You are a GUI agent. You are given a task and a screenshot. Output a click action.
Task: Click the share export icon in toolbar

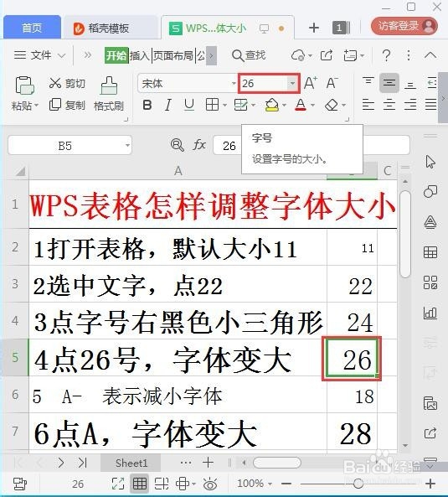327,55
